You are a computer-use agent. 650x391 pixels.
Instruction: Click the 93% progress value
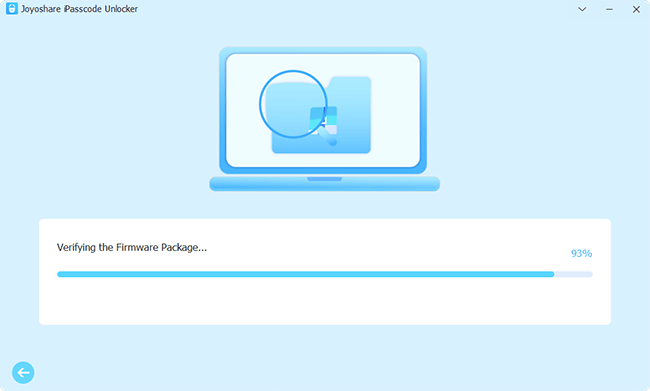click(581, 253)
